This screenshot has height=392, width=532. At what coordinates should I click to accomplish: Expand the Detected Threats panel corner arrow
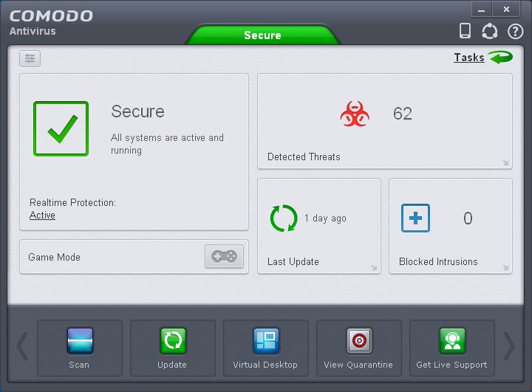(x=505, y=163)
